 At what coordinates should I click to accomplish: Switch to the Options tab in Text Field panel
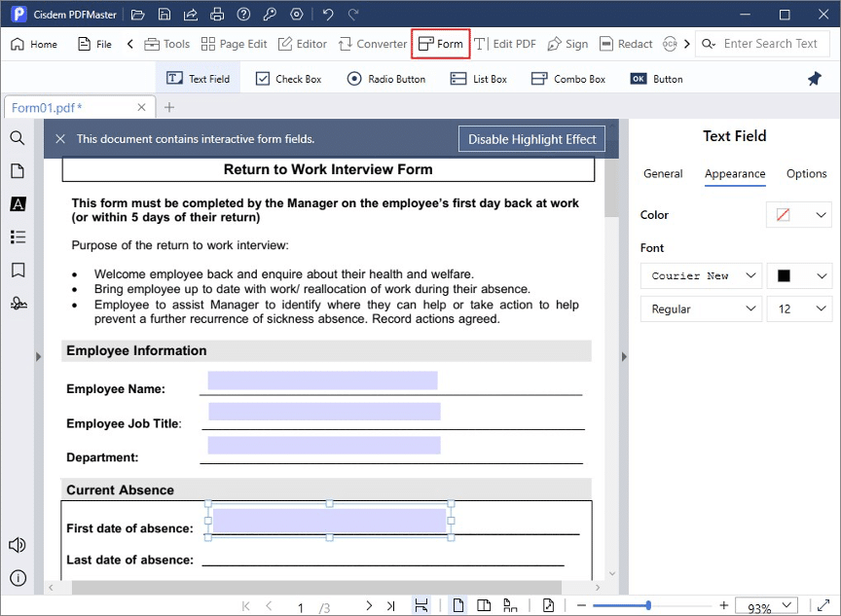pyautogui.click(x=806, y=173)
